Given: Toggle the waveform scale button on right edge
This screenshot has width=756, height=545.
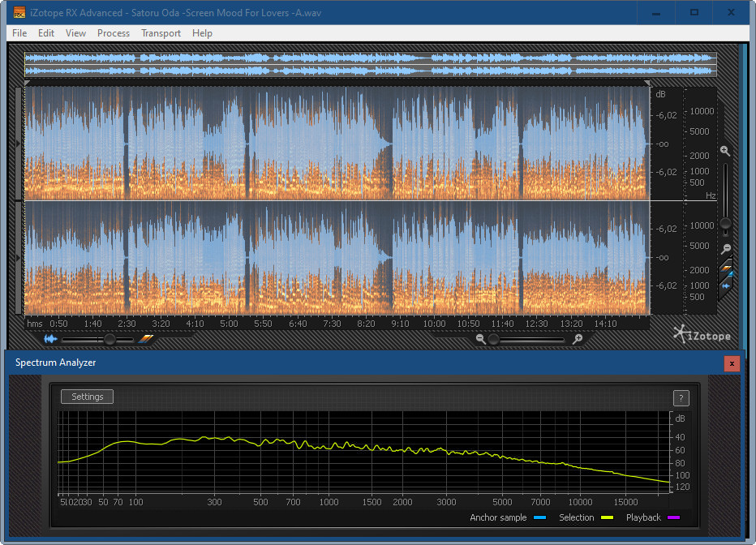Looking at the screenshot, I should (x=727, y=285).
